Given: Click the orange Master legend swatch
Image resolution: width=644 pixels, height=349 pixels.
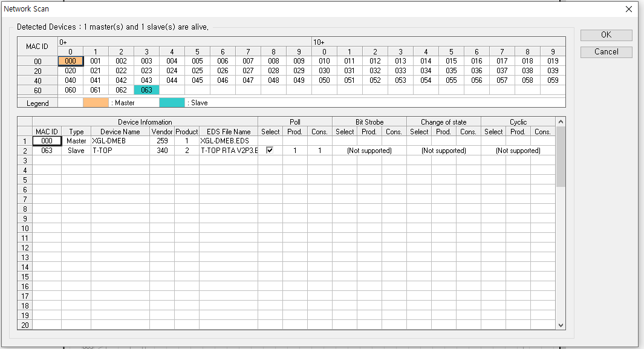Looking at the screenshot, I should (96, 103).
